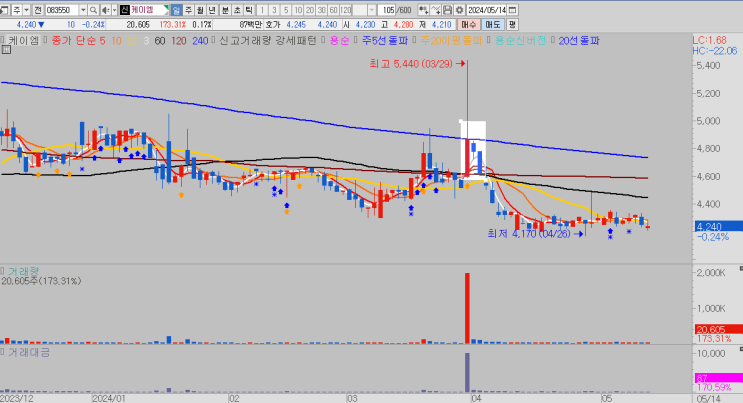Select yearly chart 년 period

tap(213, 10)
